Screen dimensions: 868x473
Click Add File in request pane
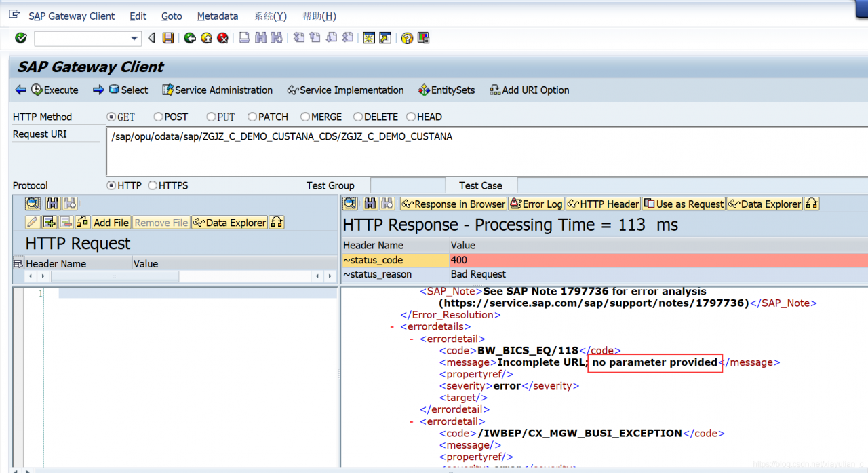point(111,223)
